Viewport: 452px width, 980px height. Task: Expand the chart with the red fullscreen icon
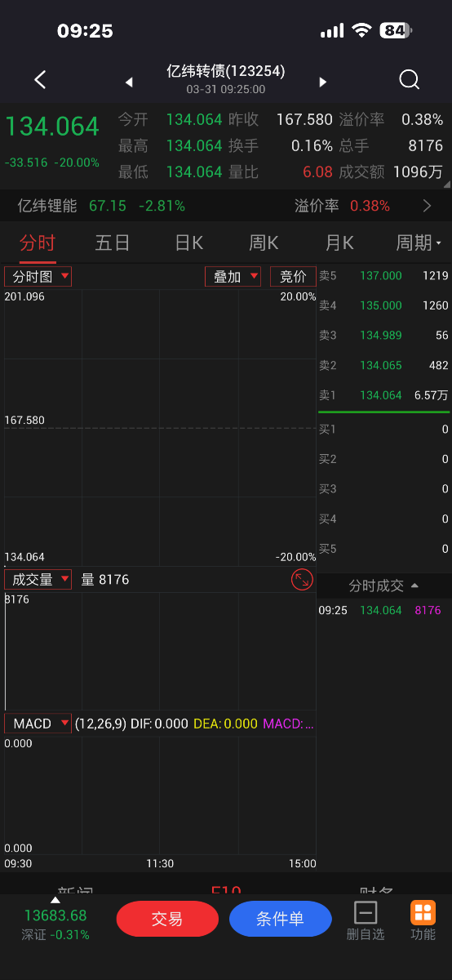302,580
